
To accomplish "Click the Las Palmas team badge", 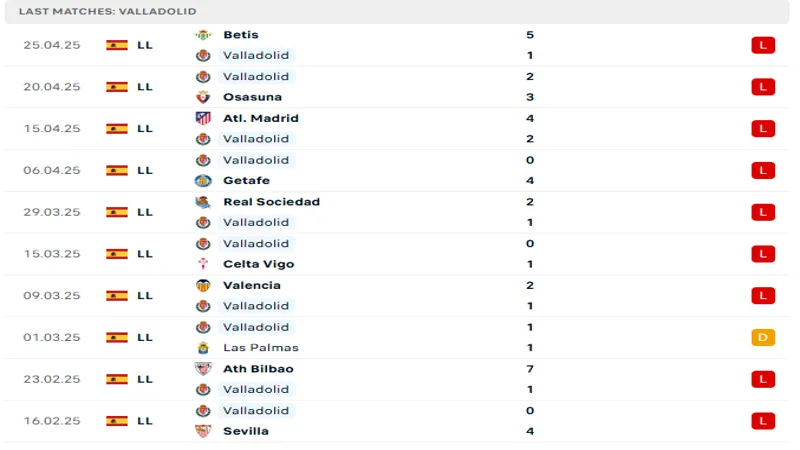I will click(203, 348).
